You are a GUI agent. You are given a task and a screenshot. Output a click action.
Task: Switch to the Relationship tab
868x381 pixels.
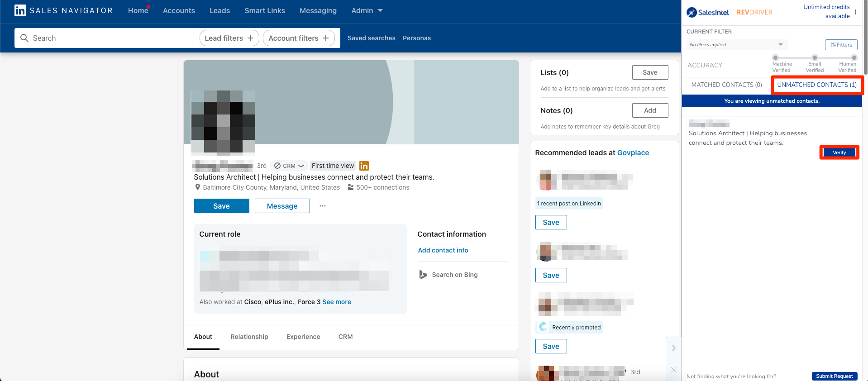point(249,337)
